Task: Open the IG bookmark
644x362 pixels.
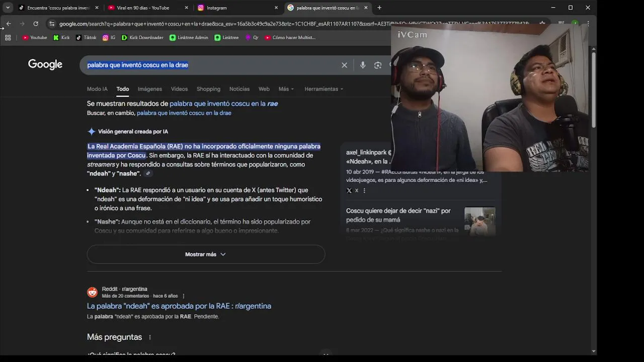Action: 109,38
